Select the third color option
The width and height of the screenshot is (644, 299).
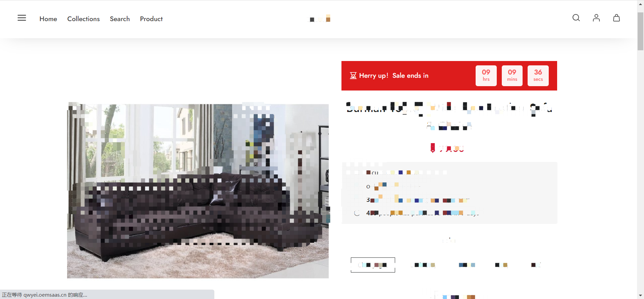tap(467, 265)
